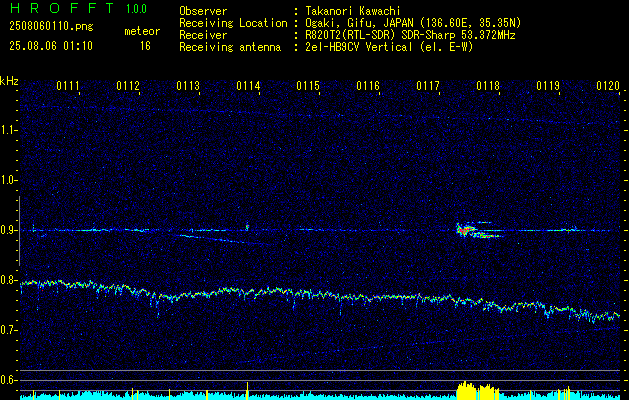The image size is (629, 400).
Task: Click the 0.6 frequency axis label
Action: click(x=9, y=380)
